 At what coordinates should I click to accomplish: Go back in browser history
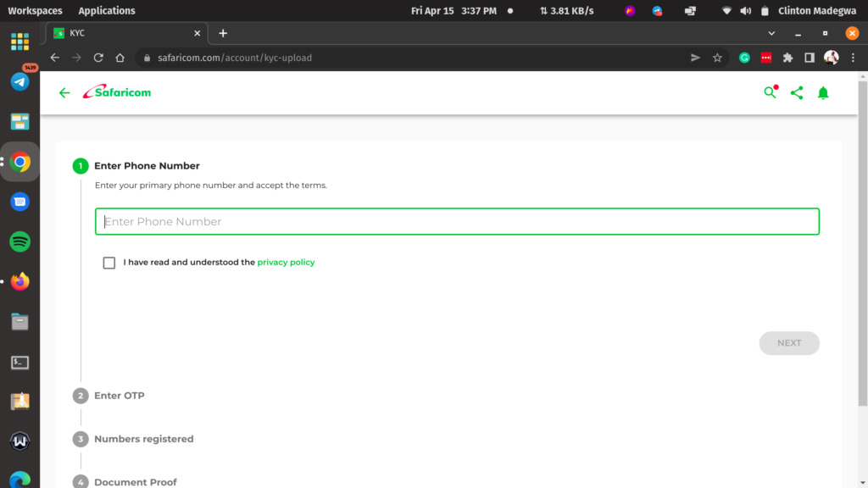coord(55,58)
